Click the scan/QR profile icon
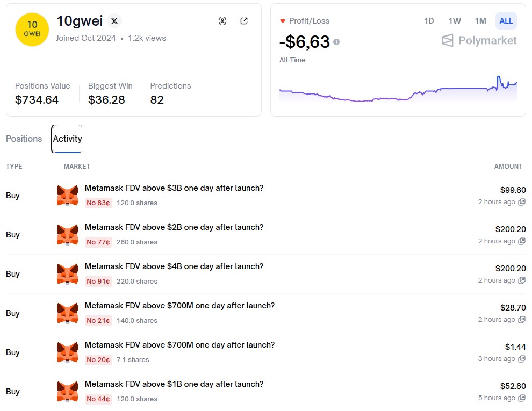This screenshot has width=532, height=411. click(222, 21)
